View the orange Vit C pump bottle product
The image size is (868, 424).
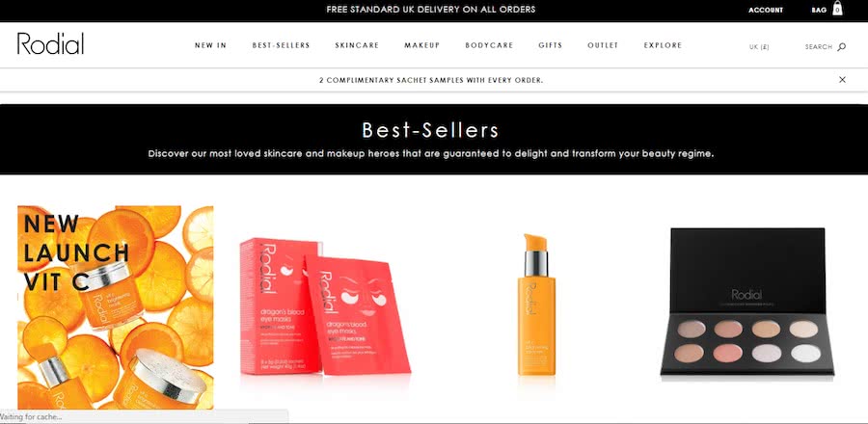[536, 305]
